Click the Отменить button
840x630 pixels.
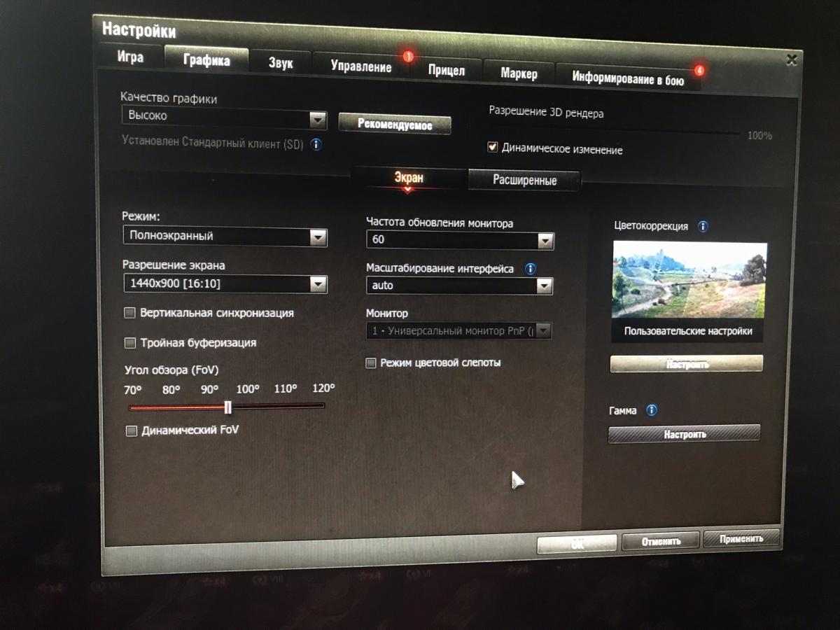pyautogui.click(x=660, y=541)
